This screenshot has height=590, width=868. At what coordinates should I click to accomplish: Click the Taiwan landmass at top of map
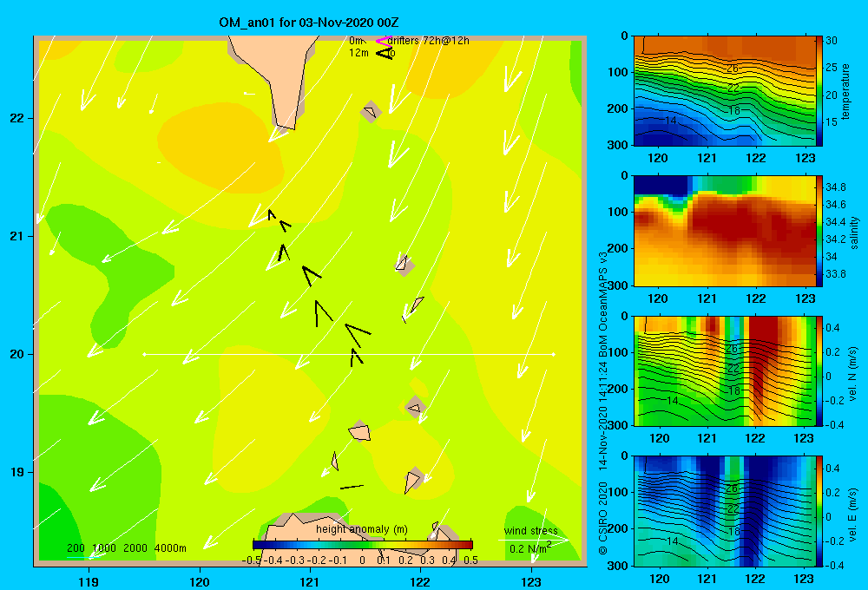point(274,79)
